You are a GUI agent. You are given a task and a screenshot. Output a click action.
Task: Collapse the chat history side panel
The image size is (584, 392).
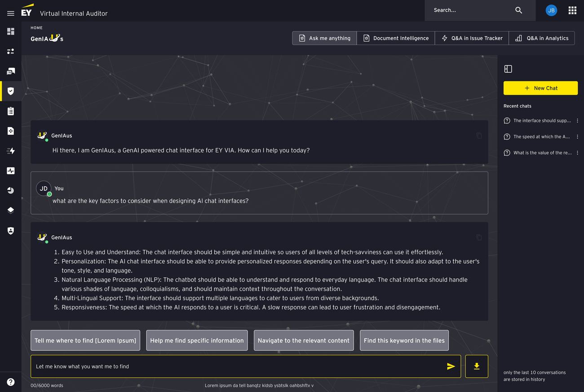coord(508,69)
